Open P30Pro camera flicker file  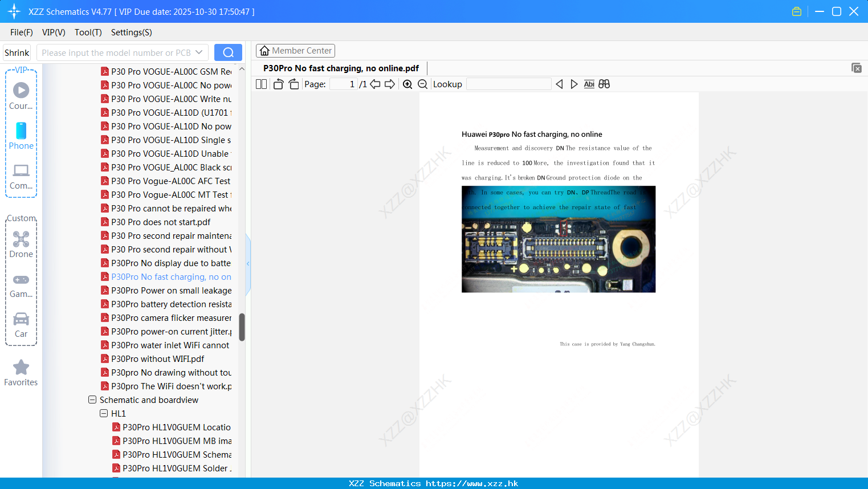coord(166,318)
